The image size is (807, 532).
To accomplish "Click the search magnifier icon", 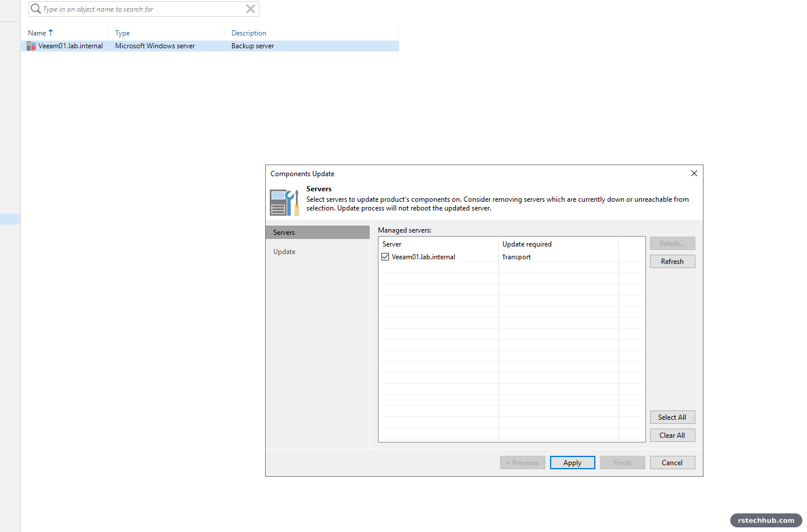I will 35,9.
